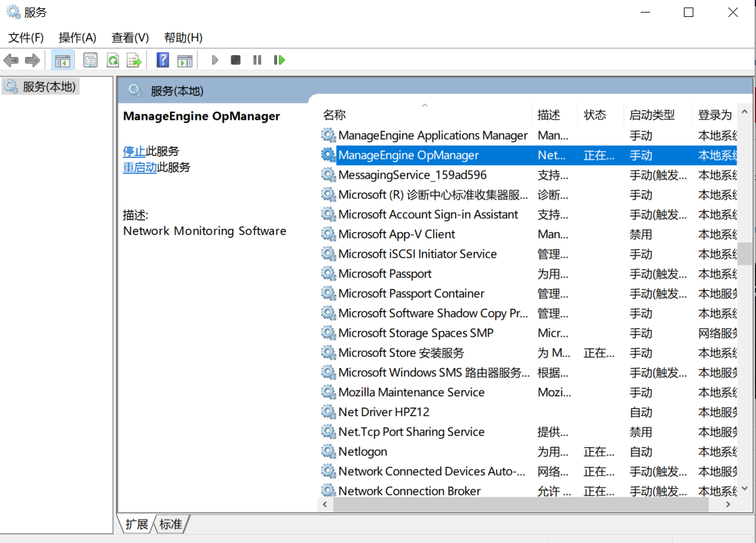The height and width of the screenshot is (543, 756).
Task: Sort services by 启动类型 column header
Action: point(652,115)
